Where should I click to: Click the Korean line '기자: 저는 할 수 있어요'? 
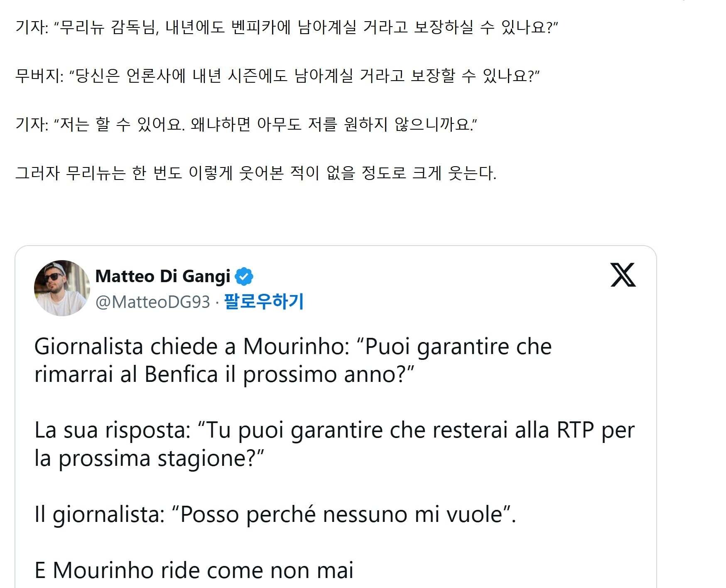[x=246, y=124]
